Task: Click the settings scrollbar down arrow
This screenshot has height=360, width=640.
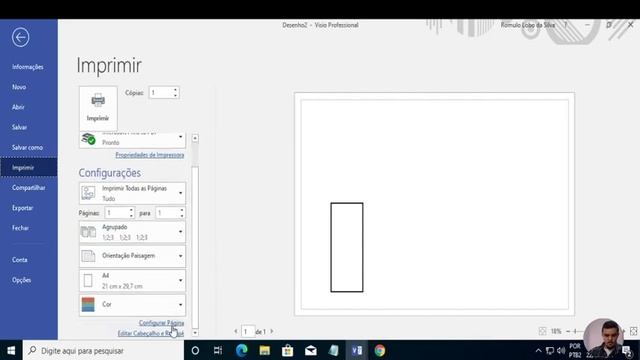Action: click(x=195, y=333)
